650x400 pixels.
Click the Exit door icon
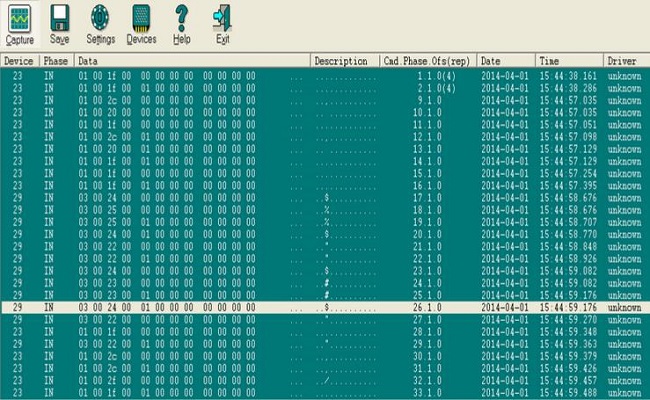pos(222,18)
